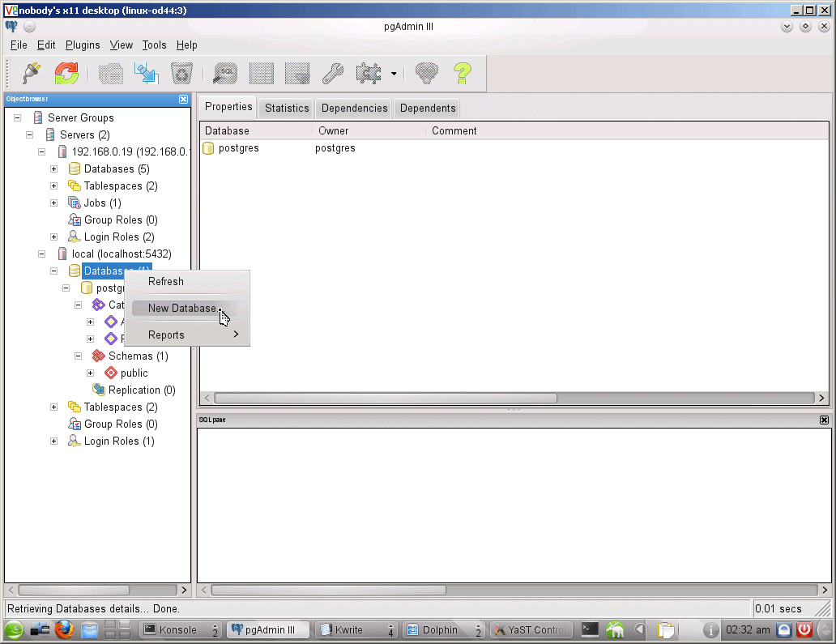Switch to Kwrite in the taskbar

(x=356, y=630)
